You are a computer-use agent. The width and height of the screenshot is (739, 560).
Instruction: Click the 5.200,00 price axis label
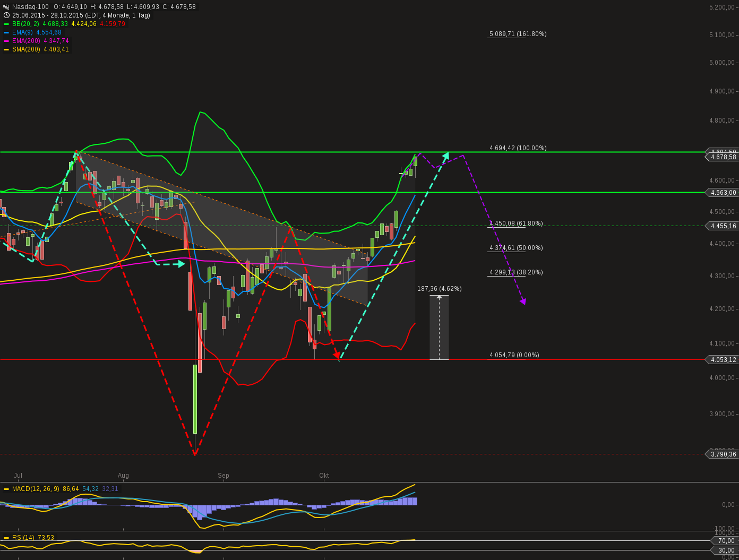click(x=722, y=7)
